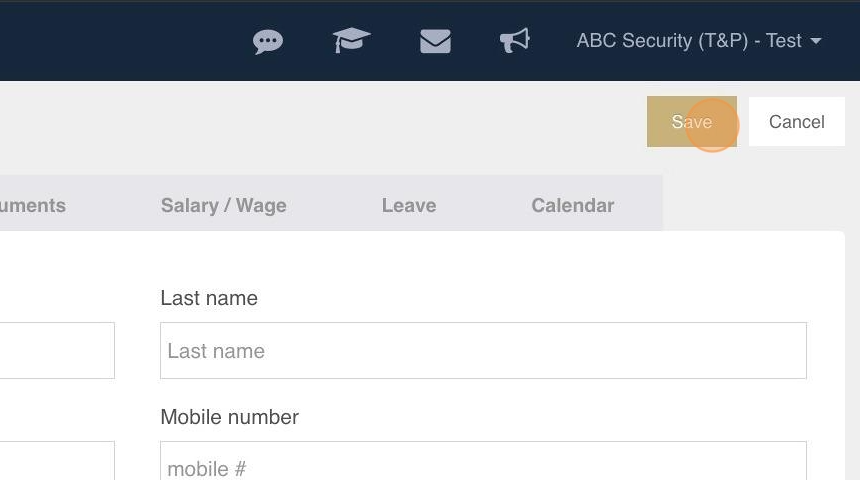
Task: Click empty tab strip area right of Calendar
Action: pyautogui.click(x=639, y=205)
